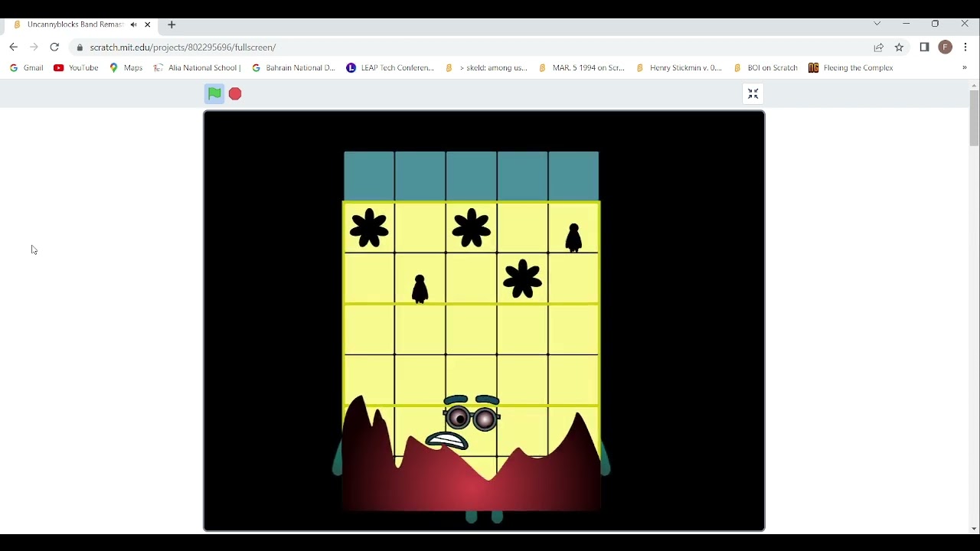
Task: Open Fleeing the Complex bookmark
Action: click(851, 67)
